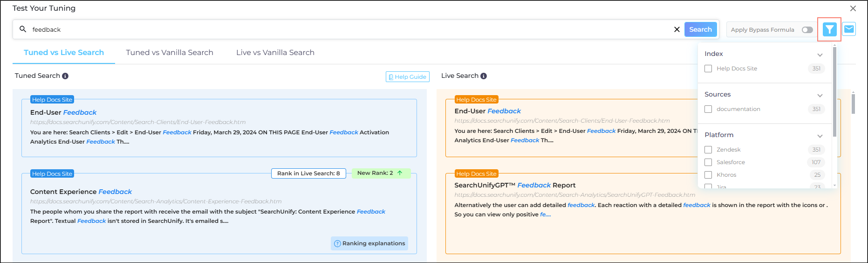868x263 pixels.
Task: Click the Tuned Search info icon
Action: pos(65,76)
